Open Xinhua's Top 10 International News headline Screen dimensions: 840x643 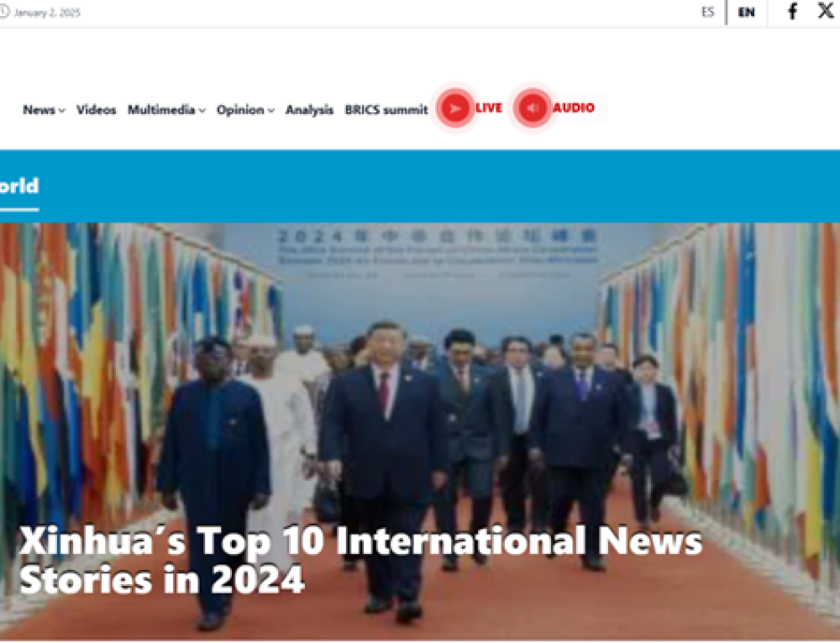(x=360, y=560)
